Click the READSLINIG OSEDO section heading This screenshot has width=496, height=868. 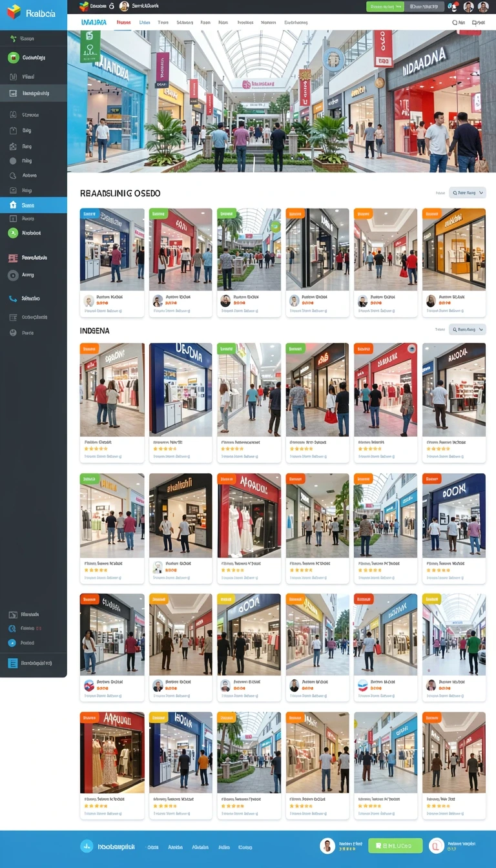(x=120, y=193)
